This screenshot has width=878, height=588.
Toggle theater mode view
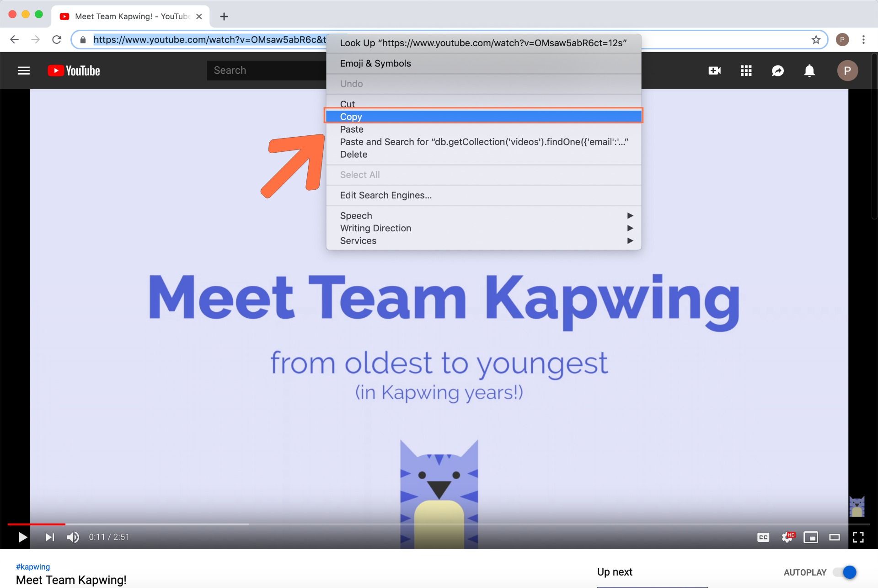point(835,537)
